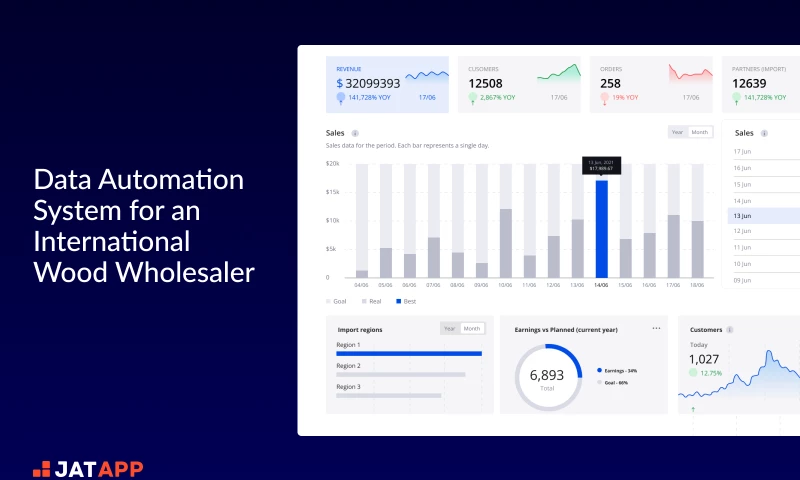Click the Partners green up-arrow indicator

coord(736,98)
